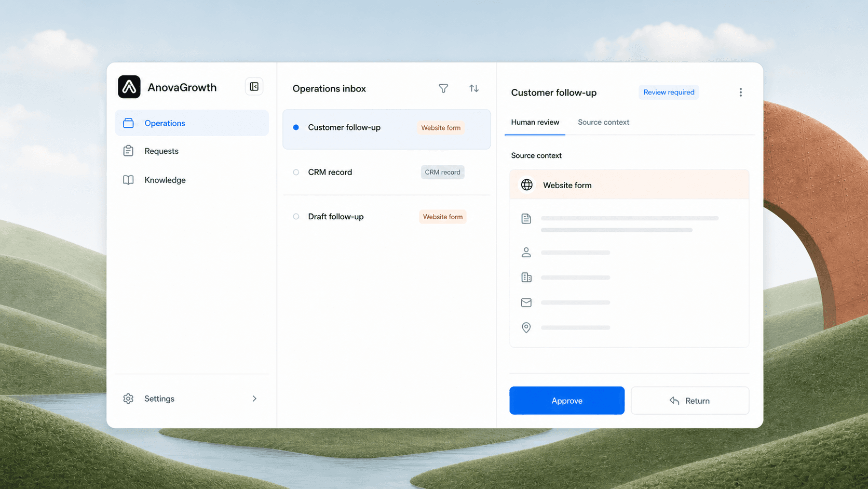The height and width of the screenshot is (489, 868).
Task: Open the Draft follow-up inbox item
Action: click(x=387, y=217)
